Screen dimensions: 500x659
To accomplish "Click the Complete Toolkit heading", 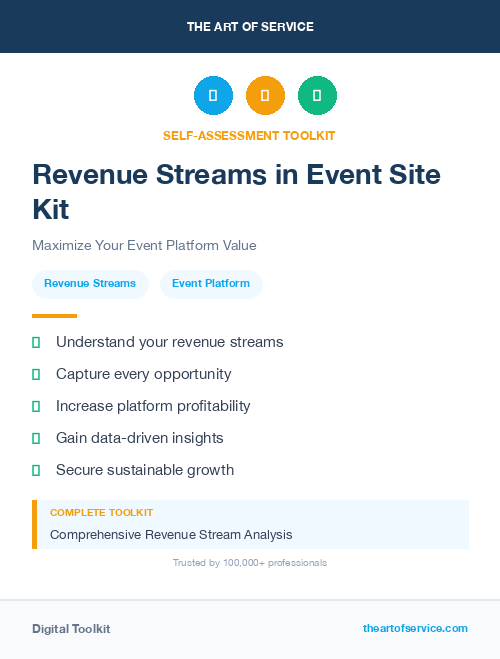I will tap(101, 513).
